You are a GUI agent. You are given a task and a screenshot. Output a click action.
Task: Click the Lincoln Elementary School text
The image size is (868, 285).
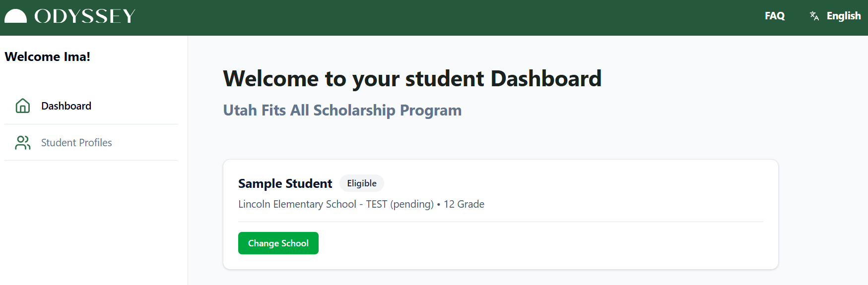[297, 204]
